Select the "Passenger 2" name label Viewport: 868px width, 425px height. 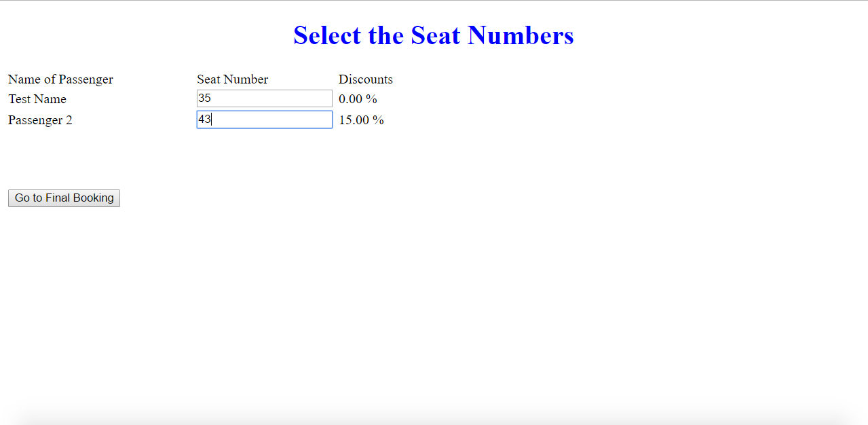point(40,120)
